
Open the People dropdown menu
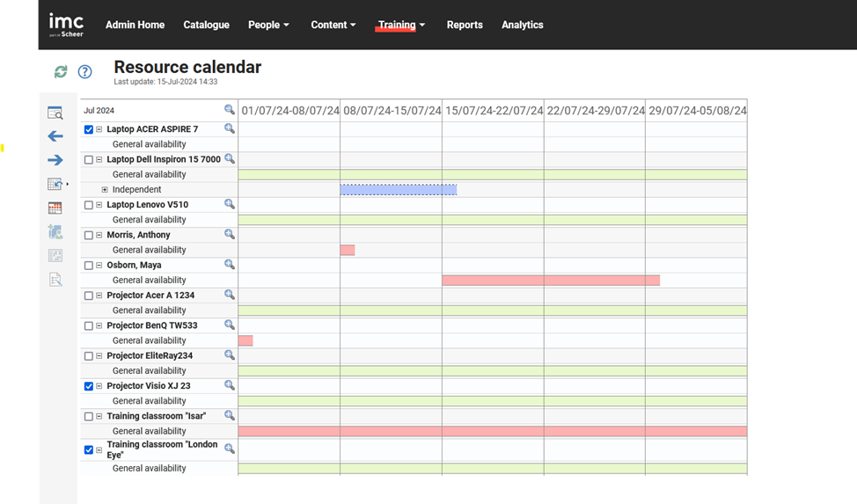pos(268,25)
